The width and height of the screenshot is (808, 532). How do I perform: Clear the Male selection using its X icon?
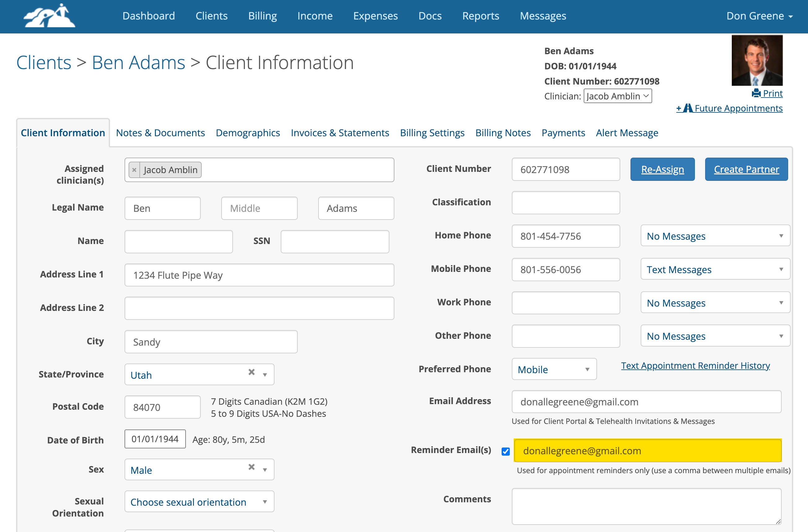point(251,467)
